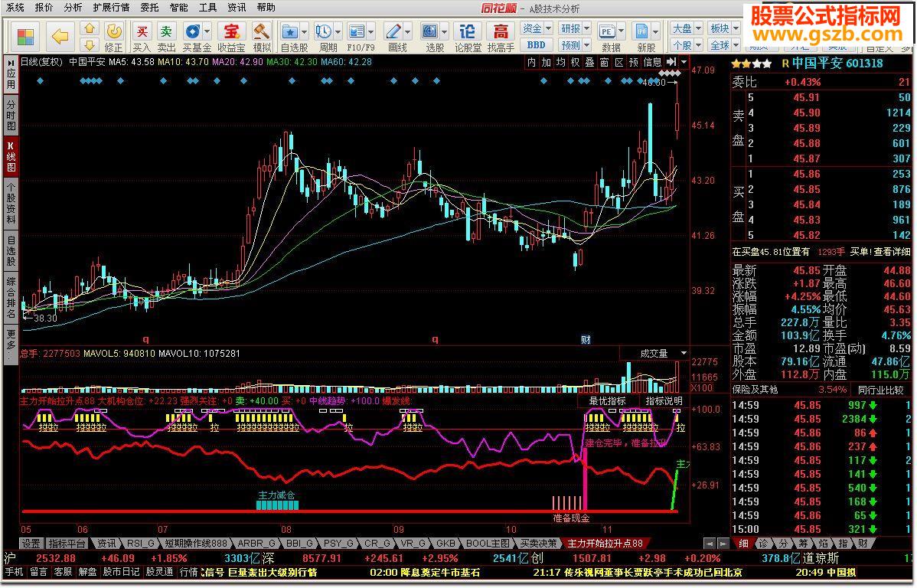Open the 系统 menu
Image resolution: width=917 pixels, height=588 pixels.
[x=15, y=8]
